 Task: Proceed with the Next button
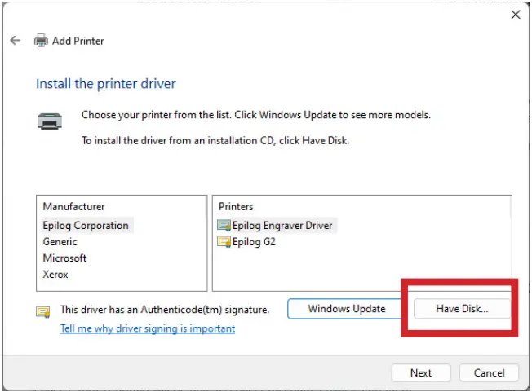tap(421, 372)
